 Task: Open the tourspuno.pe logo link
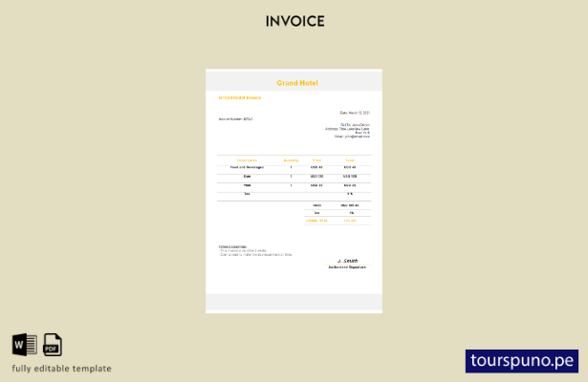(522, 361)
